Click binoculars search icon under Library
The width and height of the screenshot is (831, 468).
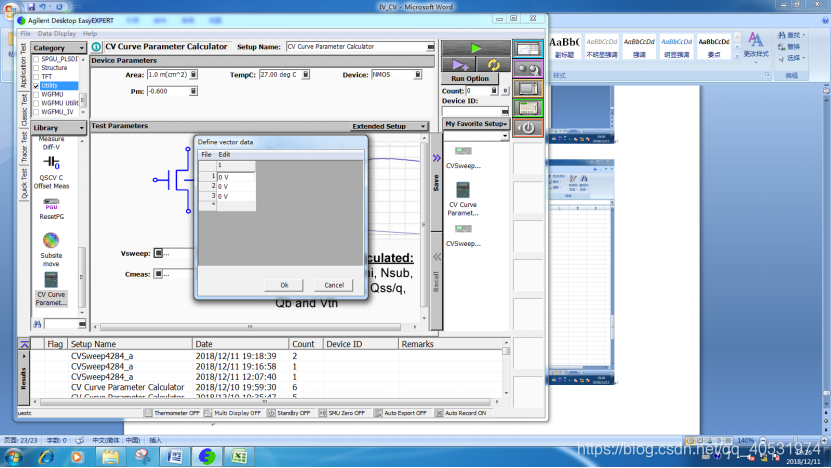pyautogui.click(x=37, y=324)
